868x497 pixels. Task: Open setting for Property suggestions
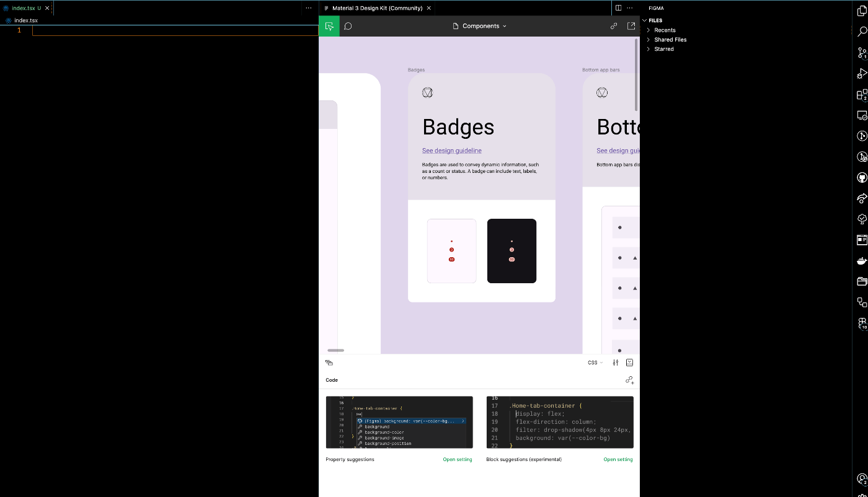pos(458,459)
